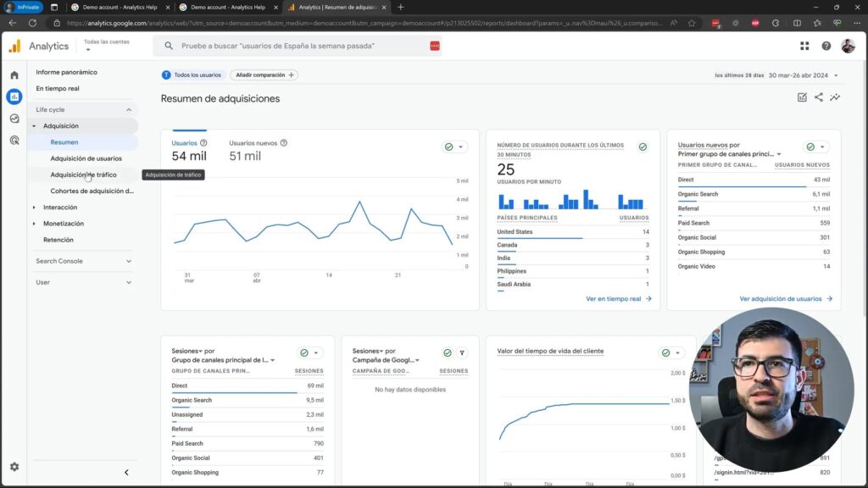Screen dimensions: 868x488
Task: Open dropdown on Usuarios nuevos por card status
Action: 822,147
